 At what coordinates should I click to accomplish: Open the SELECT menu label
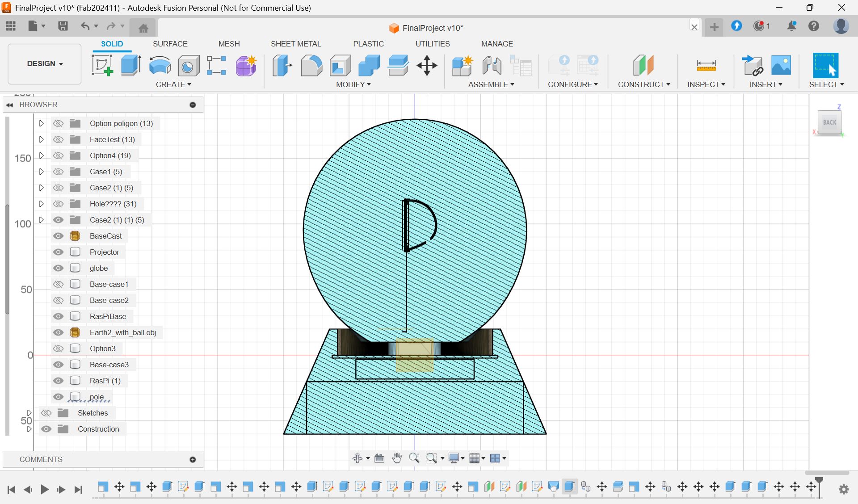(x=826, y=84)
